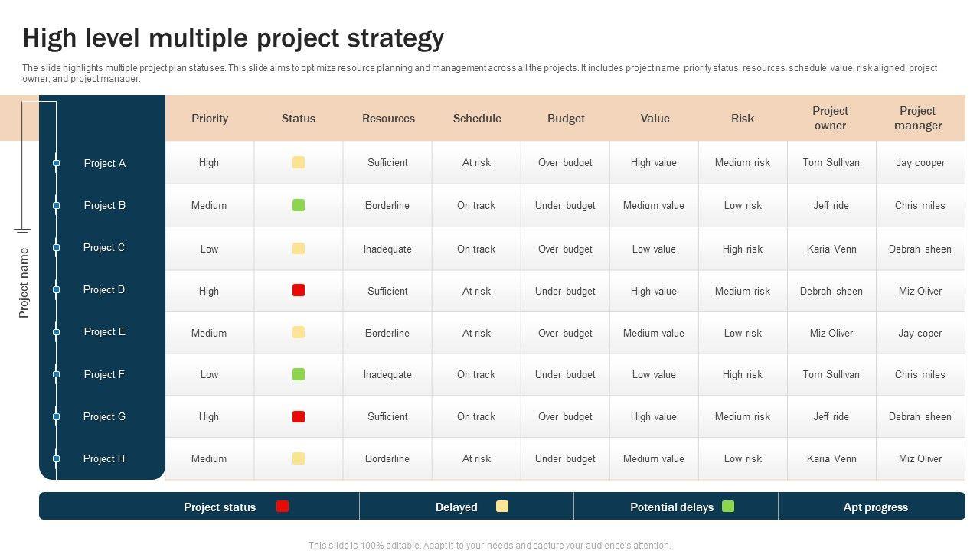
Task: Click yellow Potential delays legend swatch
Action: 502,506
